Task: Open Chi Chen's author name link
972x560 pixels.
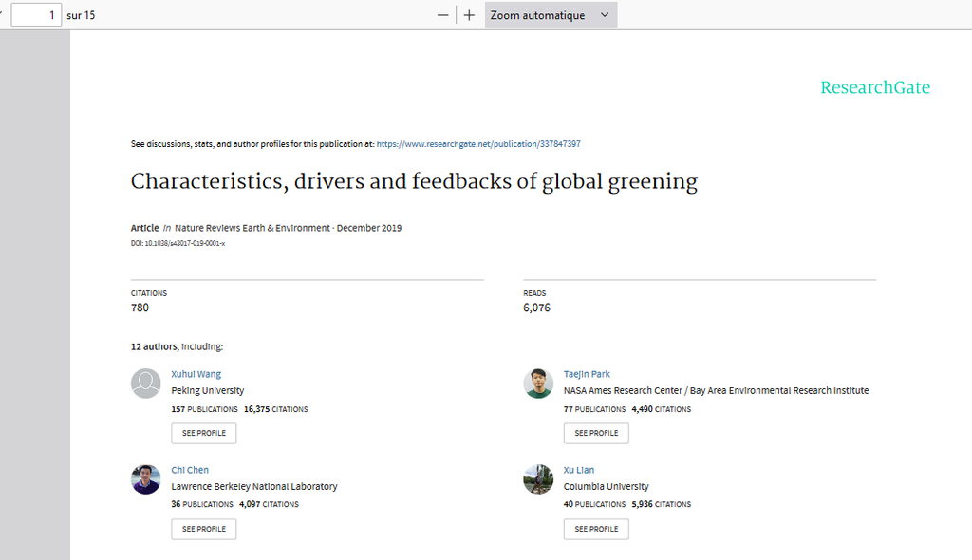Action: point(190,470)
